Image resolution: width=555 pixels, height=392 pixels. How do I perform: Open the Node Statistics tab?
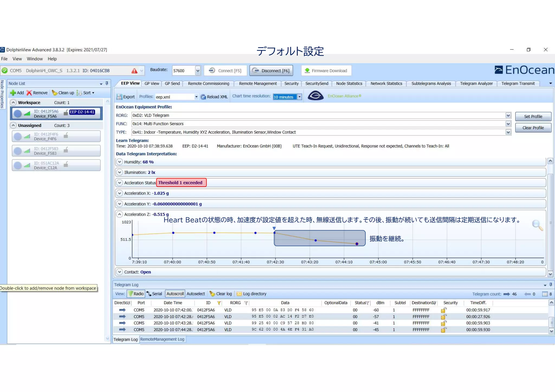349,84
